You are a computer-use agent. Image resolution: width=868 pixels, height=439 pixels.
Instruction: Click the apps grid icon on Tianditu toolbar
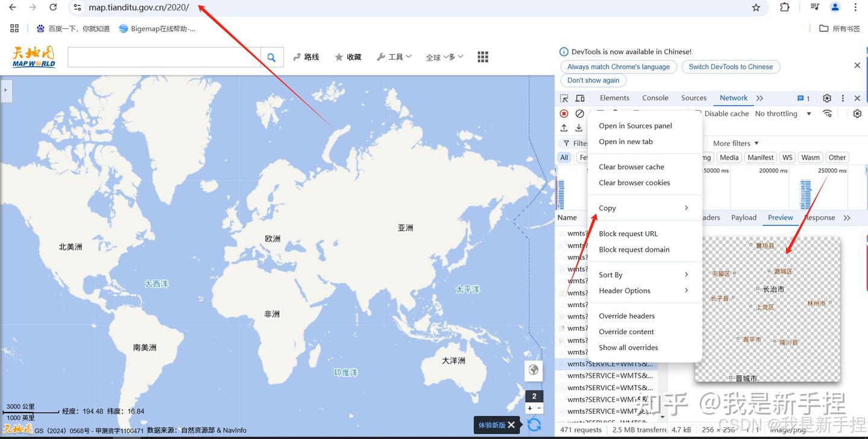(482, 57)
